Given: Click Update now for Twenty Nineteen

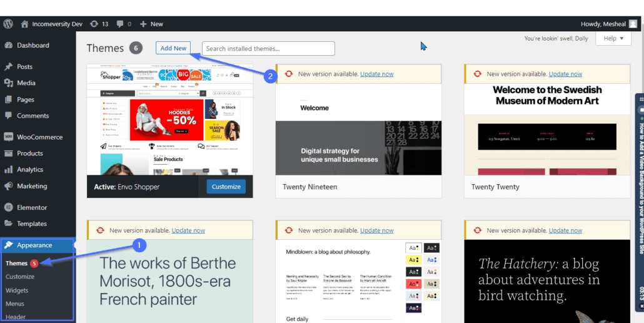Looking at the screenshot, I should (x=376, y=74).
